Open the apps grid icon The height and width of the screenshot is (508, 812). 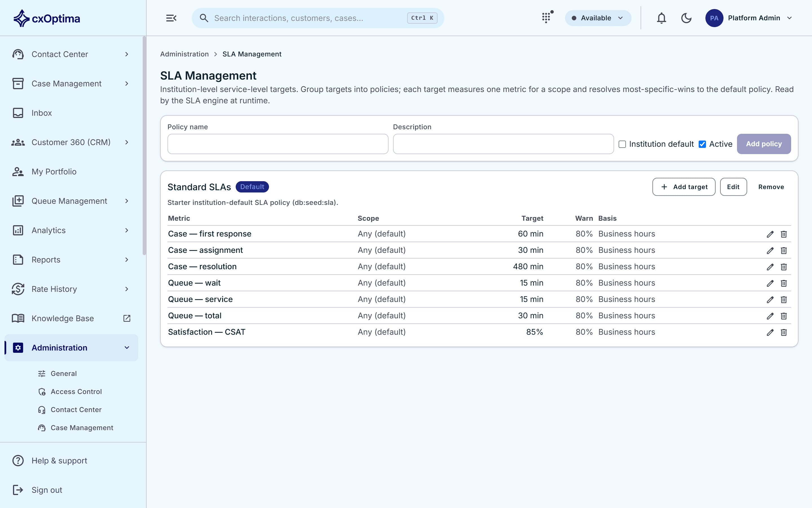[547, 17]
